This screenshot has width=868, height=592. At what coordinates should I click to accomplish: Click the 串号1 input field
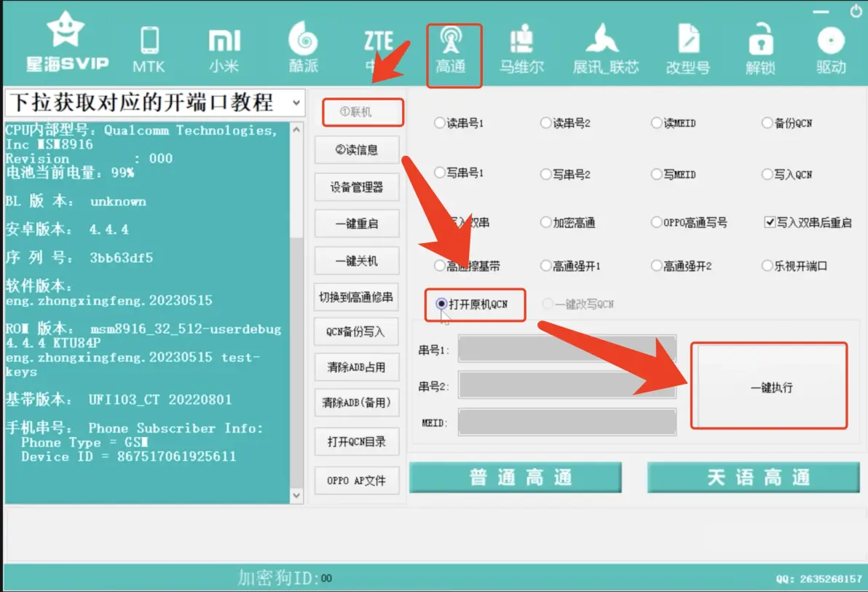point(567,349)
